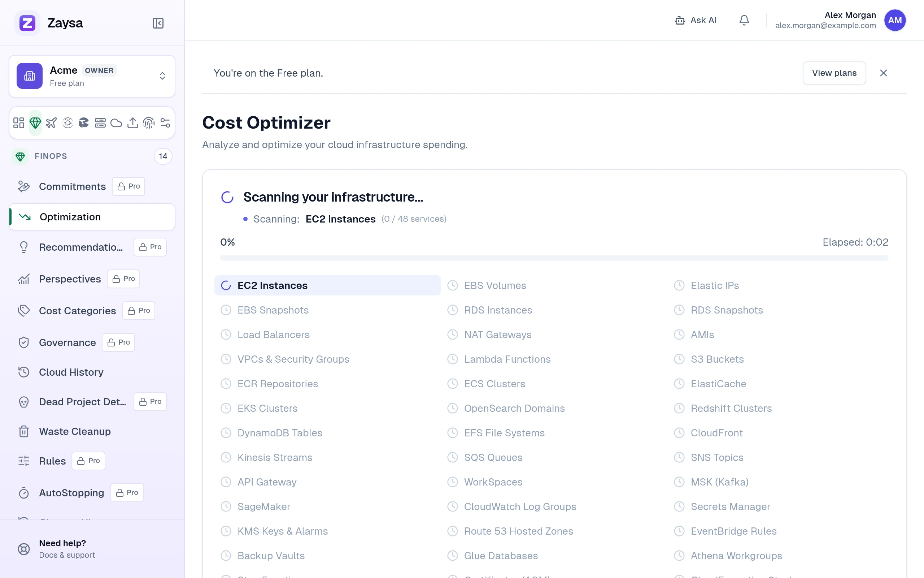Open the sliders settings module icon
This screenshot has height=578, width=924.
(165, 123)
